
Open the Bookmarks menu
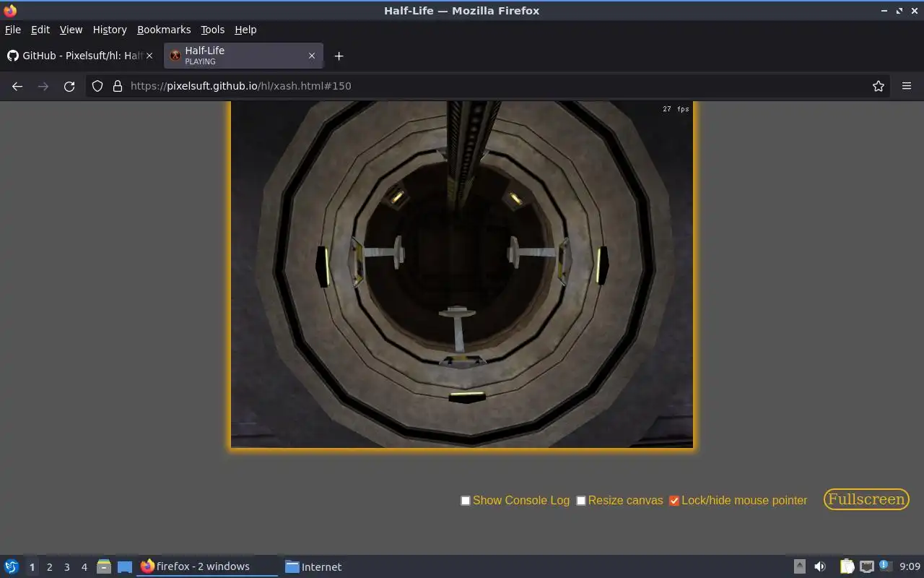[x=164, y=30]
